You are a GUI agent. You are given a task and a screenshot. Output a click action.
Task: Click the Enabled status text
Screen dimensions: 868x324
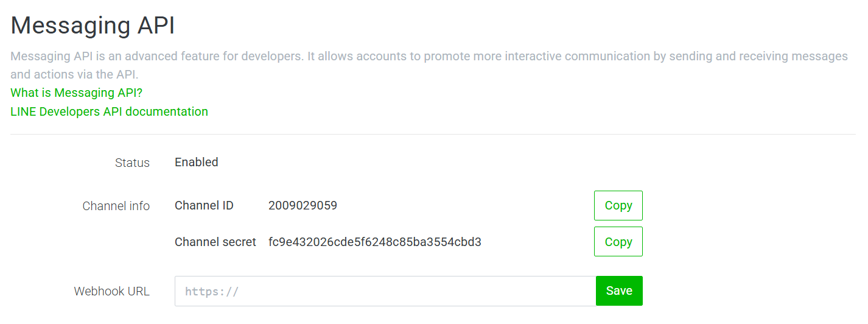pyautogui.click(x=196, y=162)
